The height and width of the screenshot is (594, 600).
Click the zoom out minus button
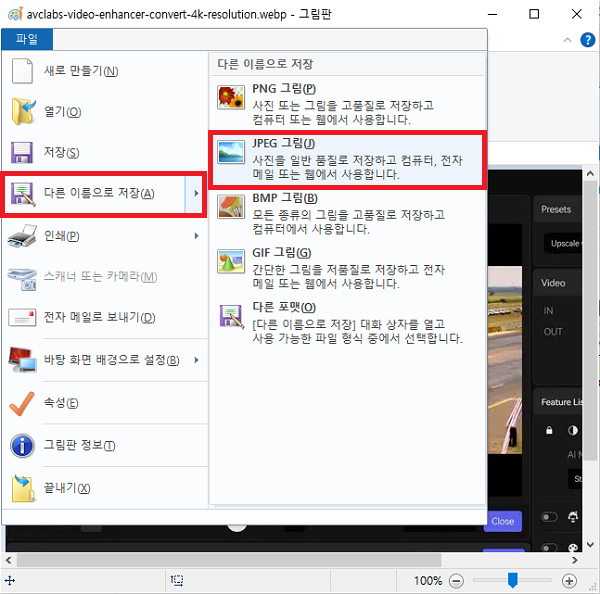pos(456,581)
